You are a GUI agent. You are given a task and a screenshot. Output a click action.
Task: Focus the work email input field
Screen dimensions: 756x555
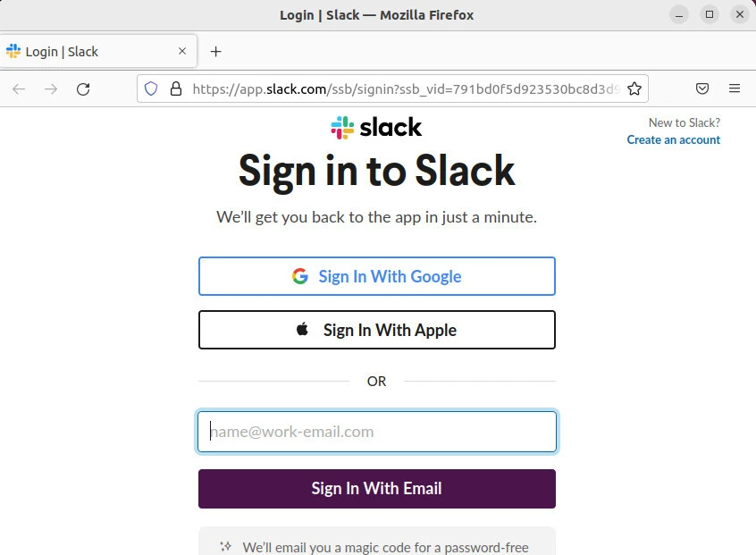[376, 432]
